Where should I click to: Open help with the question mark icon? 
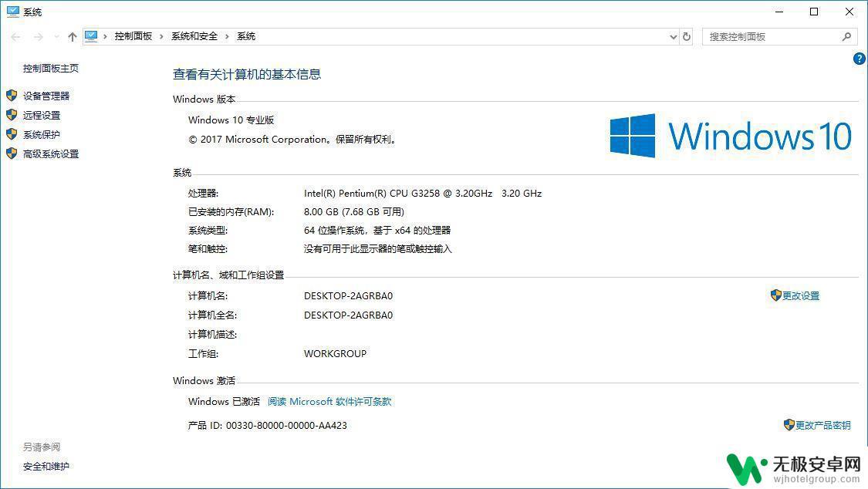pyautogui.click(x=860, y=59)
